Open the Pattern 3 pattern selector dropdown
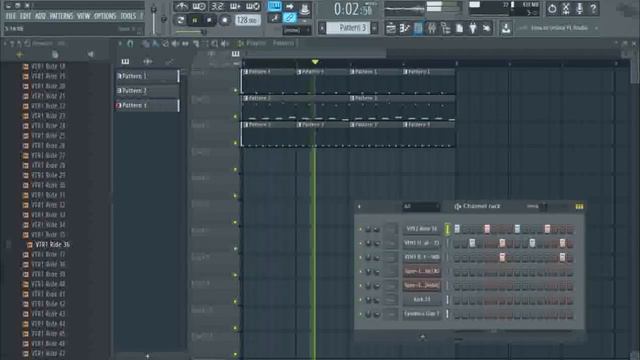The width and height of the screenshot is (640, 360). [348, 28]
